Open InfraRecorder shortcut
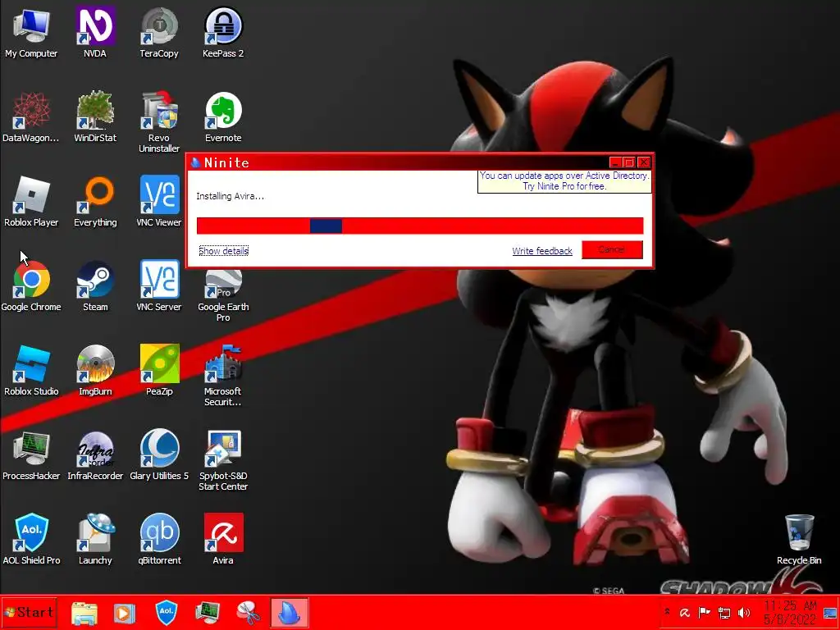The width and height of the screenshot is (840, 630). 95,455
